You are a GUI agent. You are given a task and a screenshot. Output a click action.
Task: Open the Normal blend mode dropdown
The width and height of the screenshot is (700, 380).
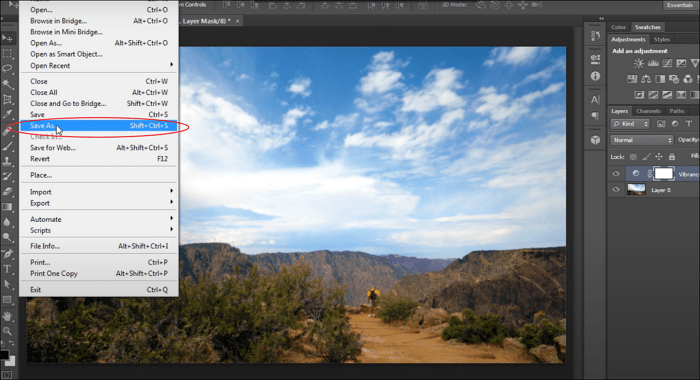(x=642, y=140)
